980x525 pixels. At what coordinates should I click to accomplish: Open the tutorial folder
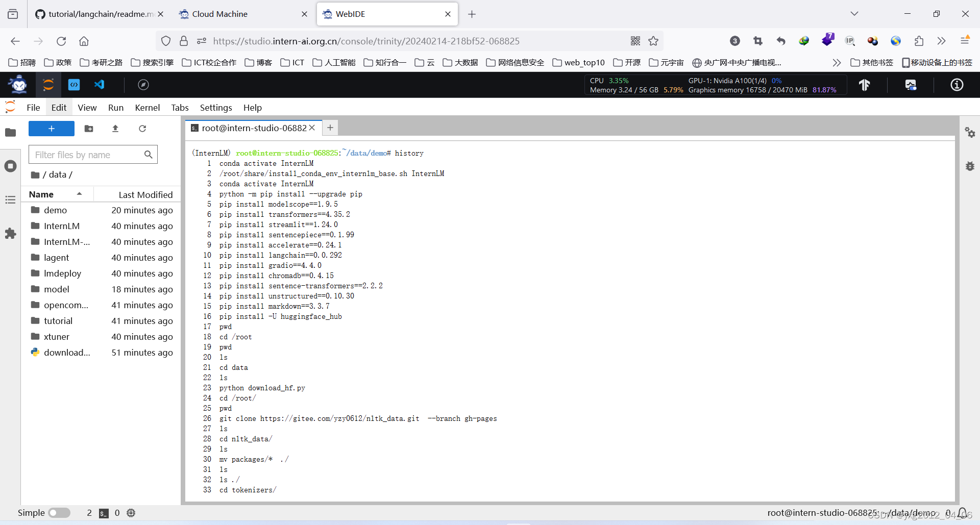[101, 321]
